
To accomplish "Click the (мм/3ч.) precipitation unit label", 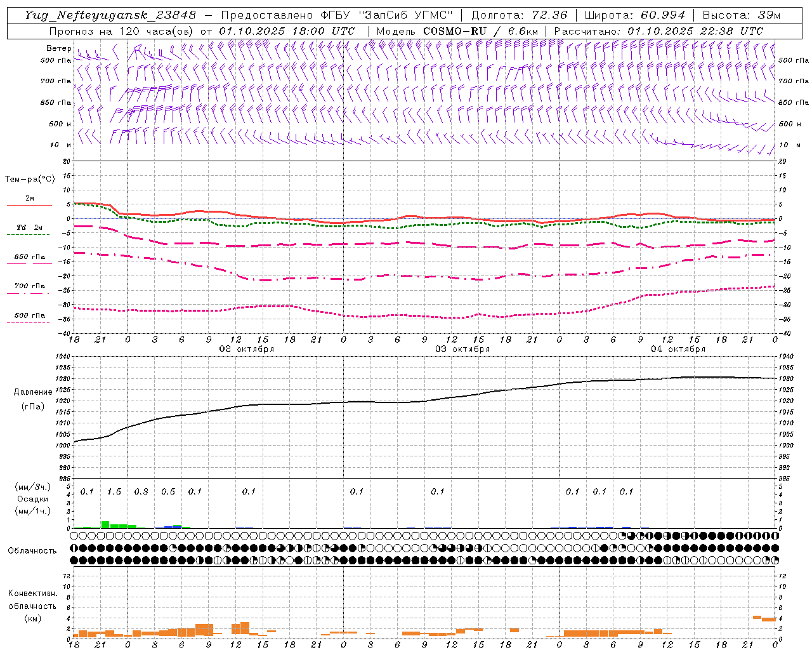I will [32, 487].
